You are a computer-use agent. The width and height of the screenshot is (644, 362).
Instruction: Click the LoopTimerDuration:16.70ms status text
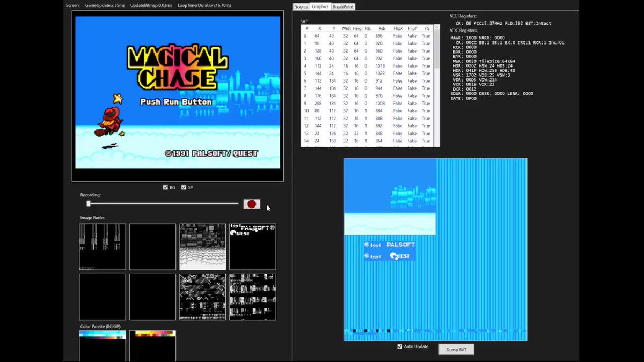pos(204,5)
